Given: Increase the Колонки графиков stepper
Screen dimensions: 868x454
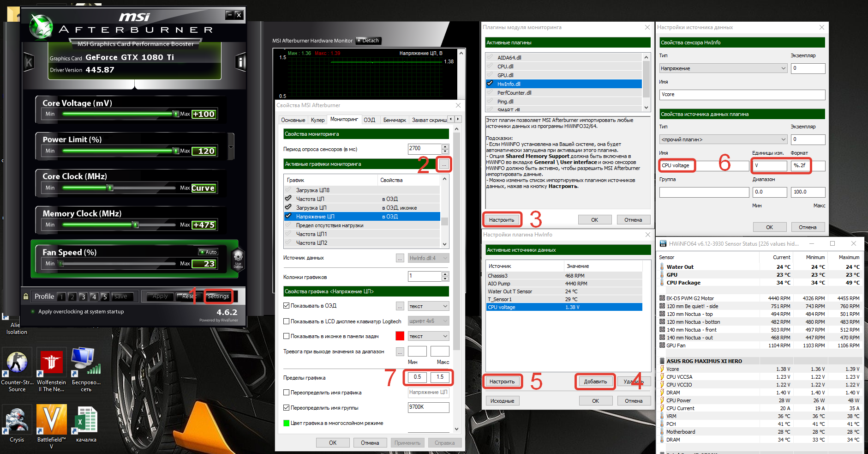Looking at the screenshot, I should point(445,274).
